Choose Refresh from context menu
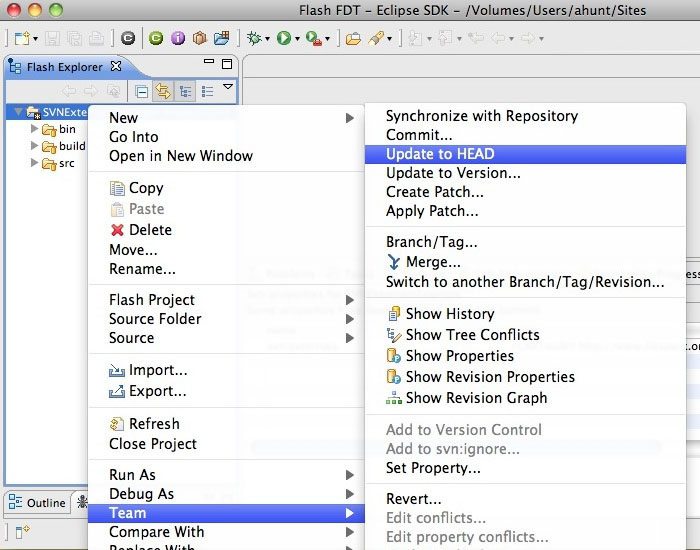700x550 pixels. pos(226,424)
